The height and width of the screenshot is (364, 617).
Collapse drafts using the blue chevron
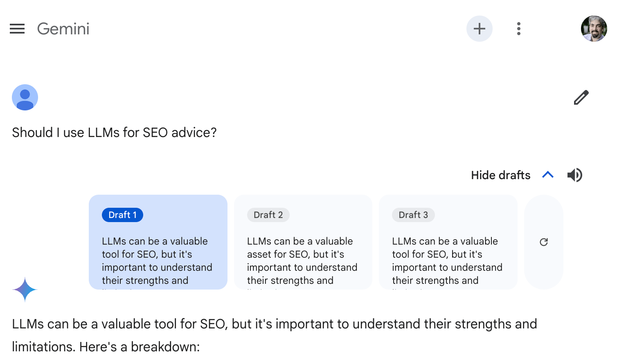[x=547, y=175]
